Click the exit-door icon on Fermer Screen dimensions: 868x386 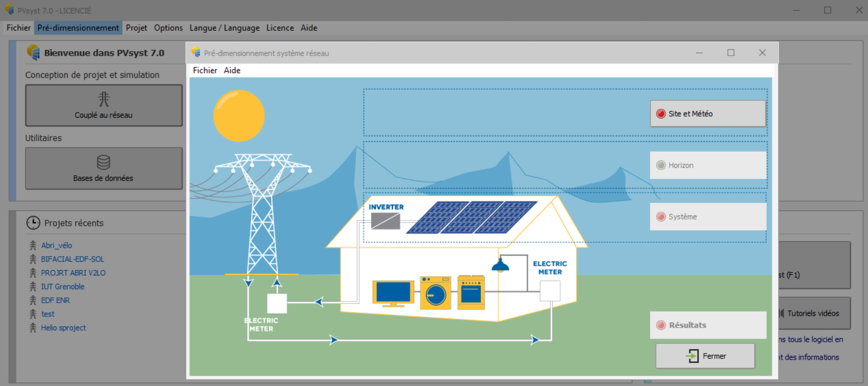692,356
